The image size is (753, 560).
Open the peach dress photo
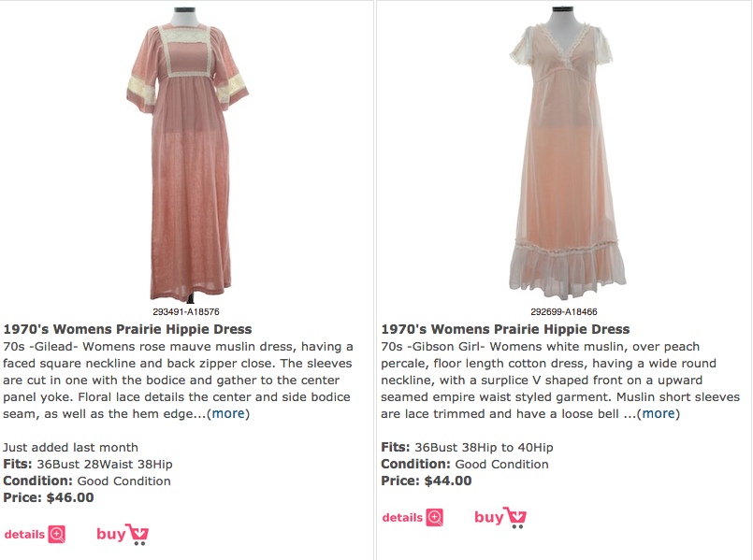(566, 153)
